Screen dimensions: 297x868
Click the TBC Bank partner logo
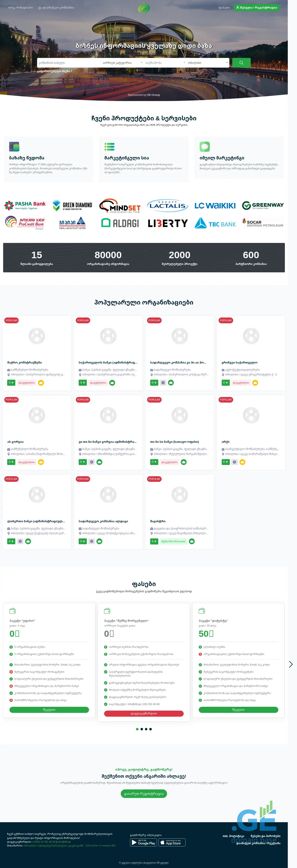tap(215, 223)
